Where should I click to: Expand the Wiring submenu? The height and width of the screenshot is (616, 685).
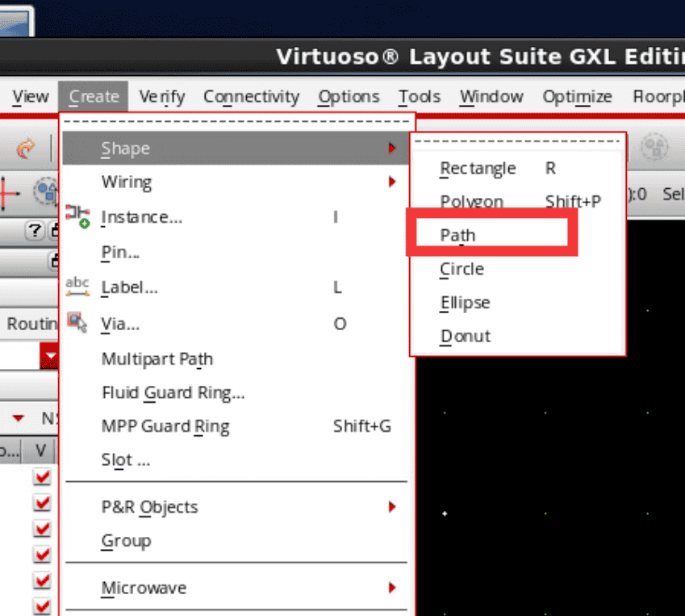pos(235,182)
